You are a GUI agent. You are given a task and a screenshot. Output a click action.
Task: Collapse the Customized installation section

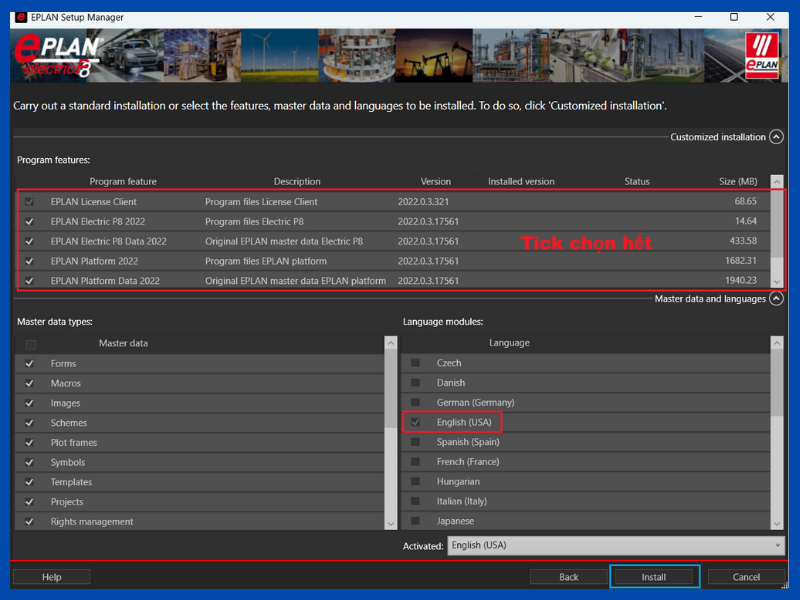click(776, 137)
